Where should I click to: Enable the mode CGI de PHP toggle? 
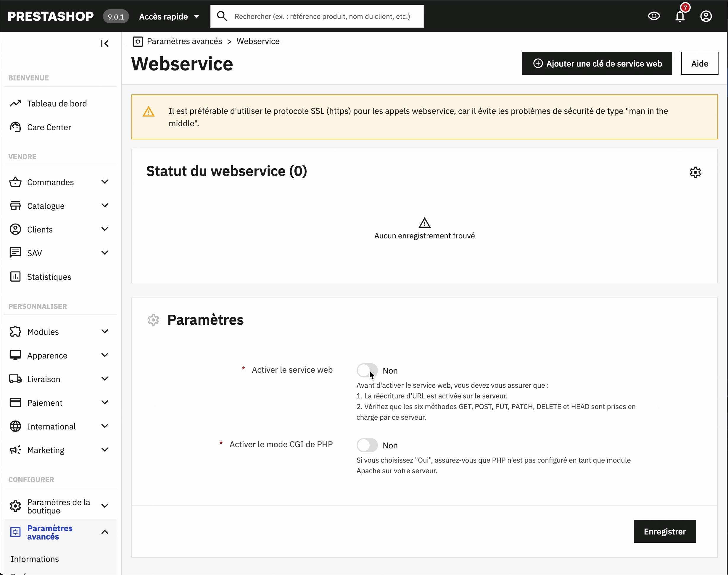pyautogui.click(x=367, y=445)
